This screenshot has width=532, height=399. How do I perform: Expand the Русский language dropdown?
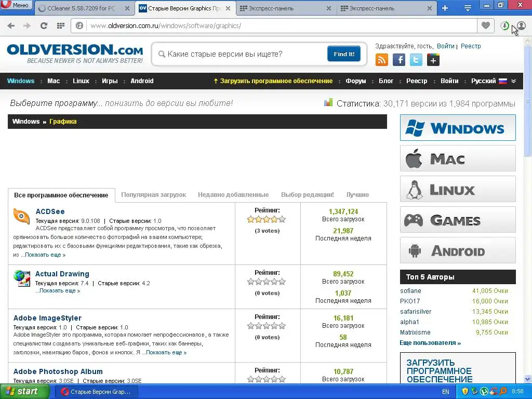click(494, 81)
